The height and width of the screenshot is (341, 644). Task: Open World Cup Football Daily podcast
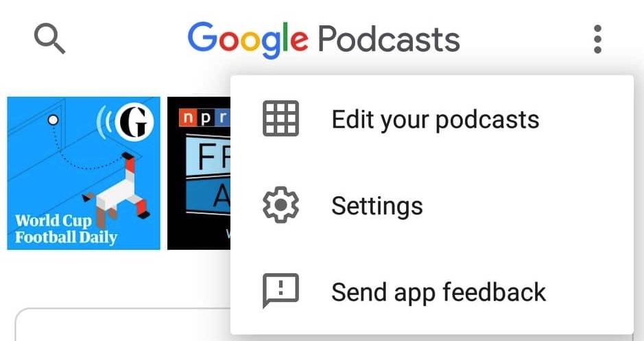[x=84, y=173]
